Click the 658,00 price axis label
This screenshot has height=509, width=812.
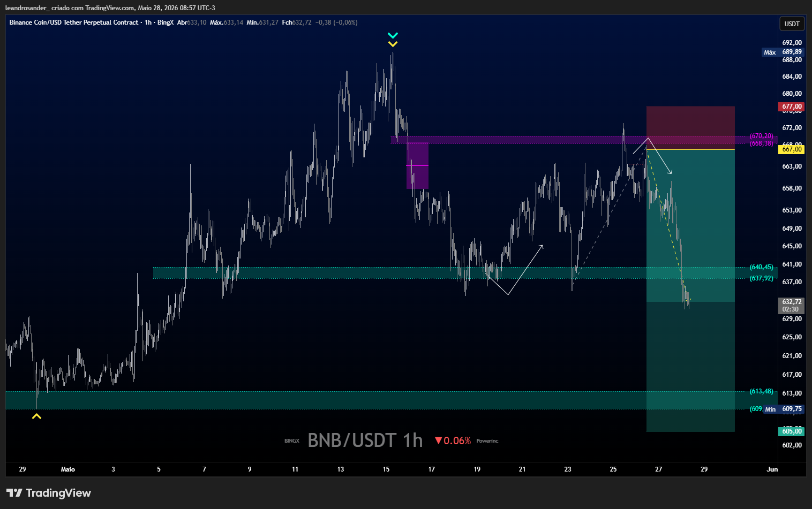[792, 188]
